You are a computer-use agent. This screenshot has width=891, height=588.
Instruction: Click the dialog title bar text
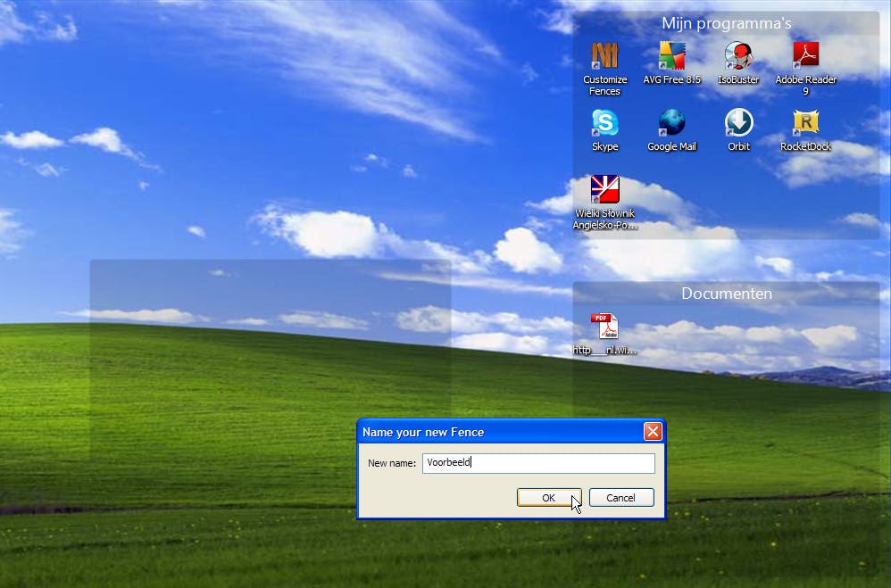coord(423,433)
